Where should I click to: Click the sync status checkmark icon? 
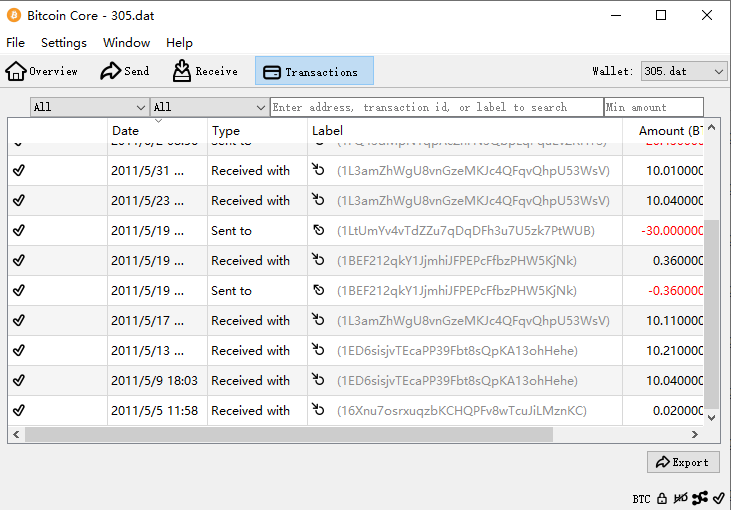pos(719,498)
